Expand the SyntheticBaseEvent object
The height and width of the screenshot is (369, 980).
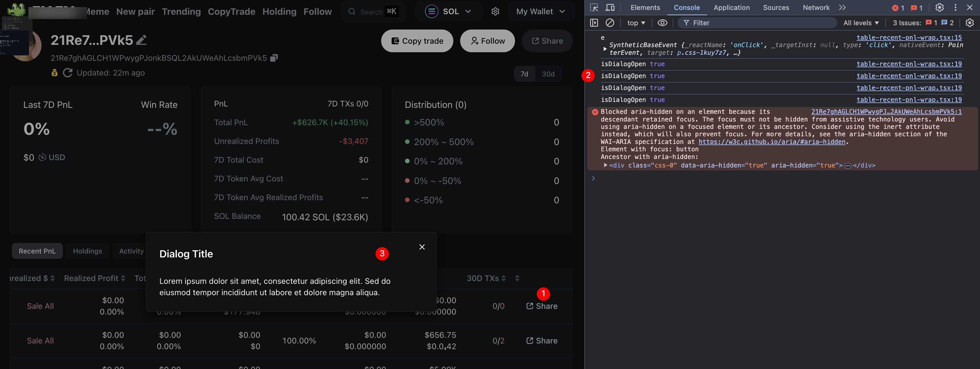point(605,49)
